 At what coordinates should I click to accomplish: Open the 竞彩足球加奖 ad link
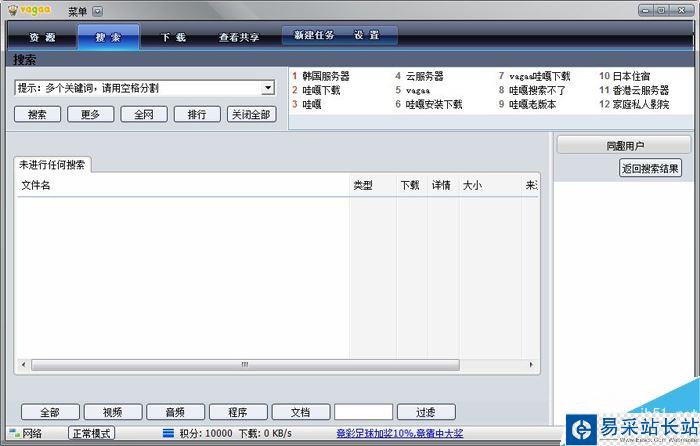tap(400, 433)
